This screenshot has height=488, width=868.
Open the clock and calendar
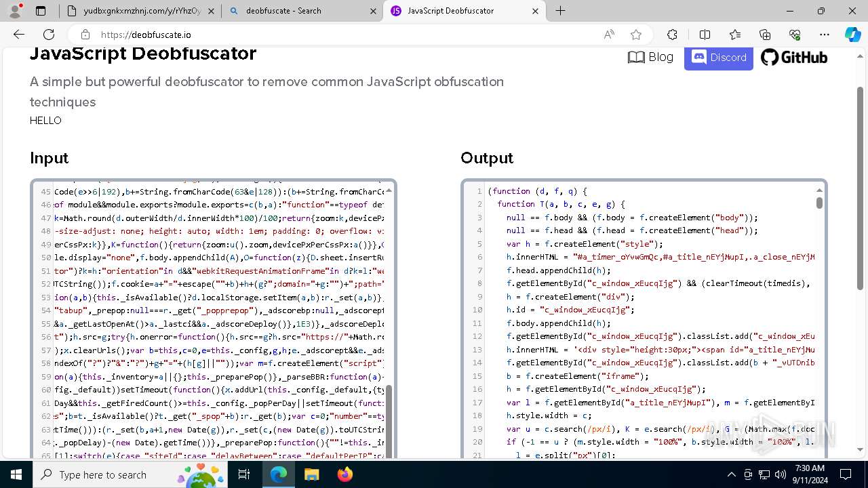(x=809, y=474)
